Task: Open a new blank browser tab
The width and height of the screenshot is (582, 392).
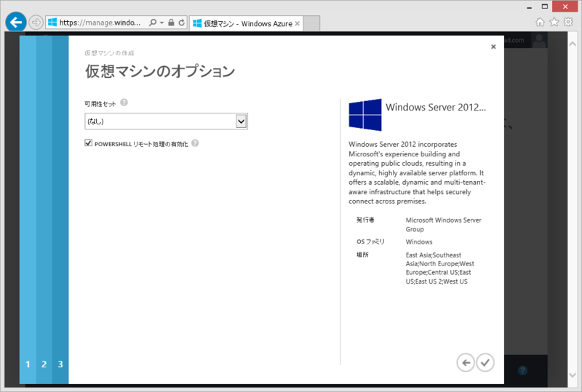Action: pyautogui.click(x=312, y=24)
